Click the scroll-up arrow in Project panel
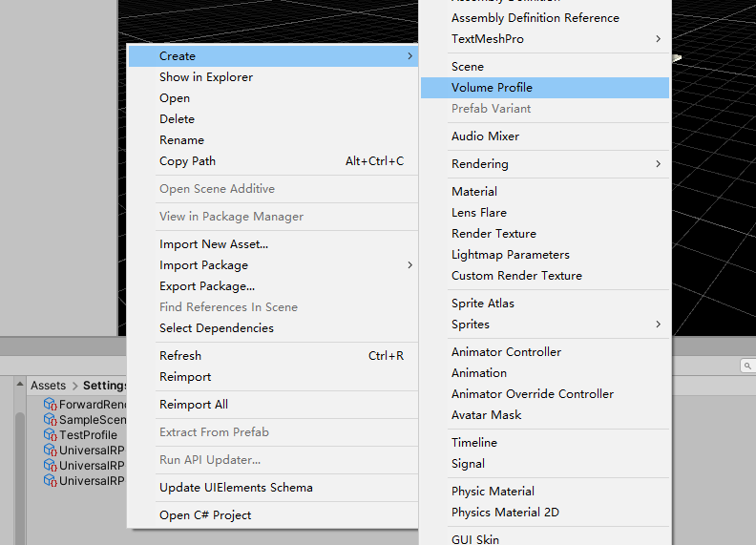756x545 pixels. pyautogui.click(x=20, y=385)
